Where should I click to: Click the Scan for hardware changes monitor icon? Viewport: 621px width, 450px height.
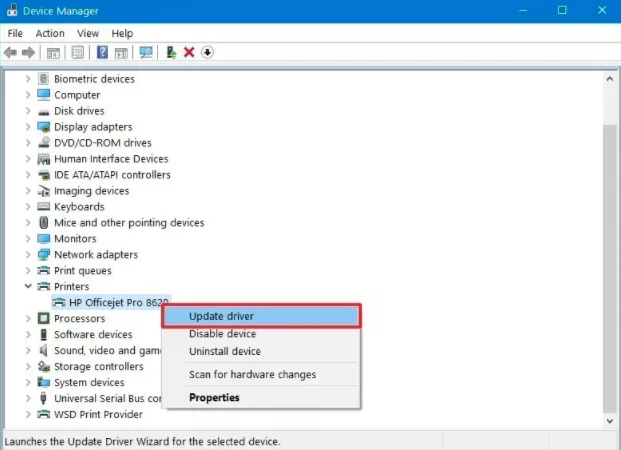coord(146,52)
